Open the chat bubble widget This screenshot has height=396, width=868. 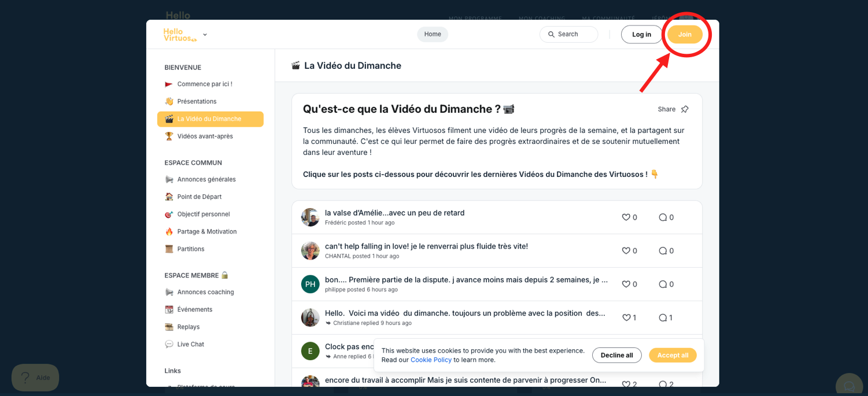point(848,386)
